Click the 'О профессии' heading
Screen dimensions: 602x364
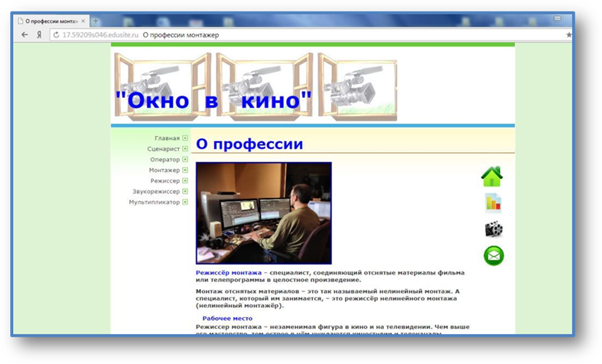pos(249,144)
